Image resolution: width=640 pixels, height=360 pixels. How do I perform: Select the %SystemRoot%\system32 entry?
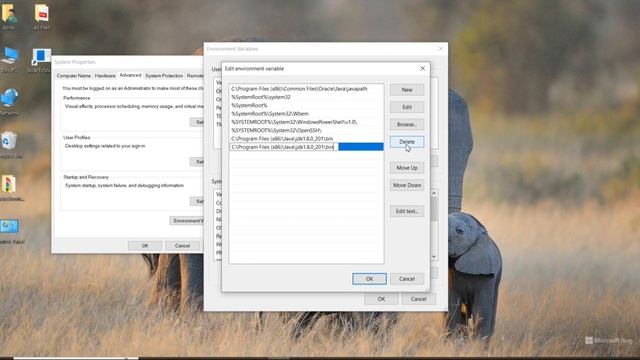(306, 97)
